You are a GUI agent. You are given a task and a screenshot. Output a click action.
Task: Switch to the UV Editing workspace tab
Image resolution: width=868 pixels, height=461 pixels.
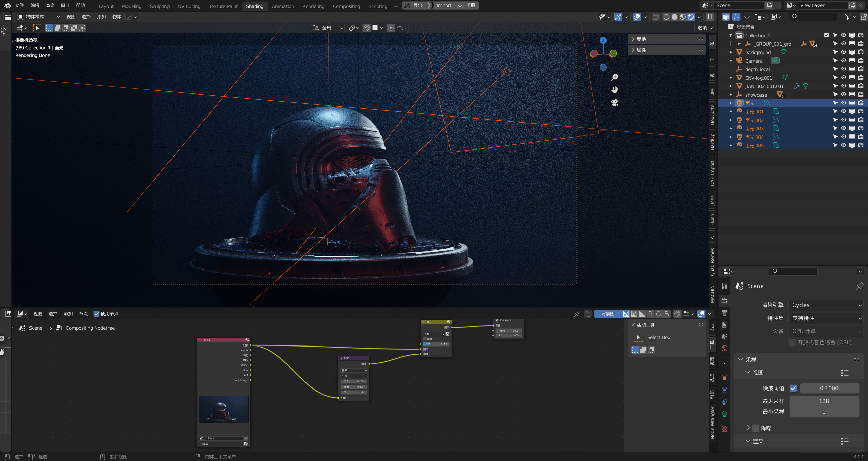189,6
